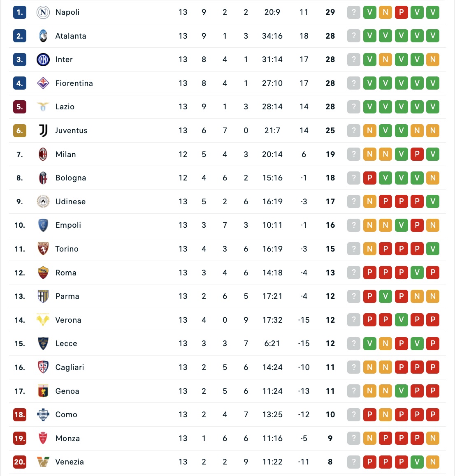Click Verona's green V win badge
The image size is (455, 476).
tap(401, 320)
